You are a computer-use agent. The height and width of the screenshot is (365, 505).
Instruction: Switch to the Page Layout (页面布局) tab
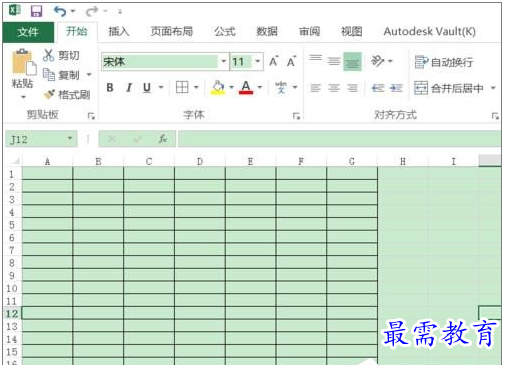pyautogui.click(x=172, y=32)
